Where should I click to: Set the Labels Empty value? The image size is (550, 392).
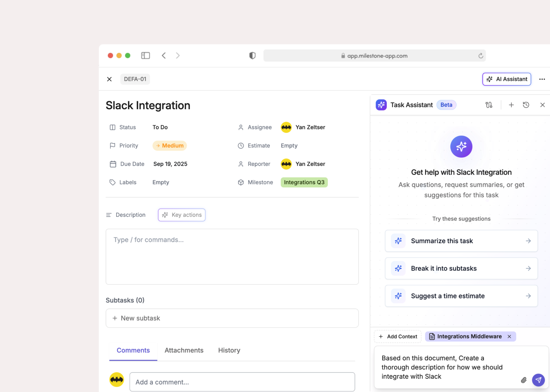(161, 182)
